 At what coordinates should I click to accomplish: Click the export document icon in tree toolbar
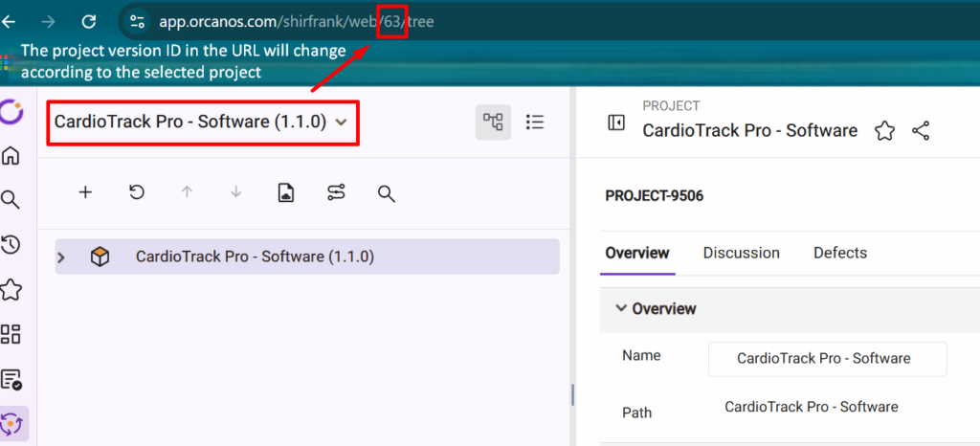(285, 193)
